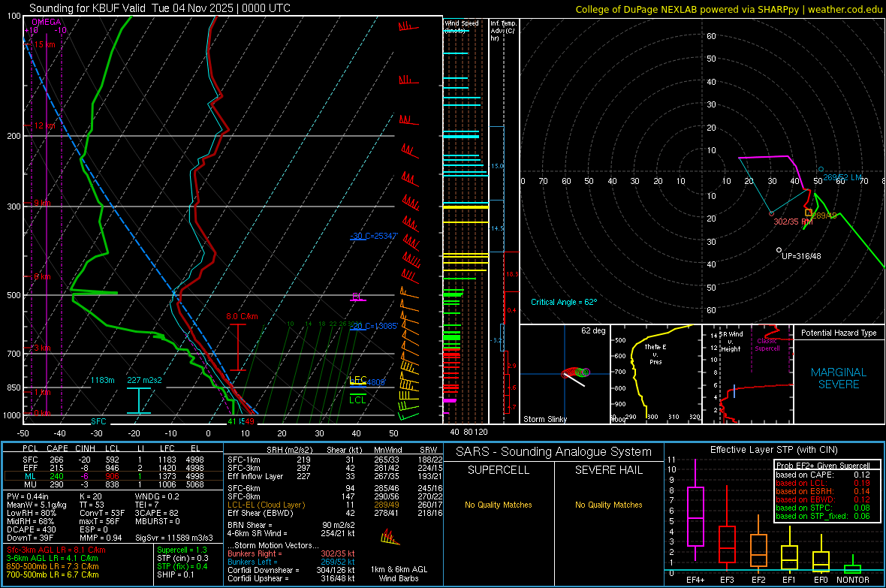Click the 'Classic Supercell' annotation
Screen dimensions: 886x588
(767, 345)
